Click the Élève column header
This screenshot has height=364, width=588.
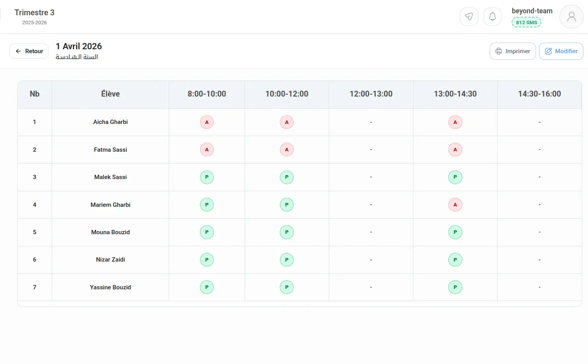coord(110,94)
